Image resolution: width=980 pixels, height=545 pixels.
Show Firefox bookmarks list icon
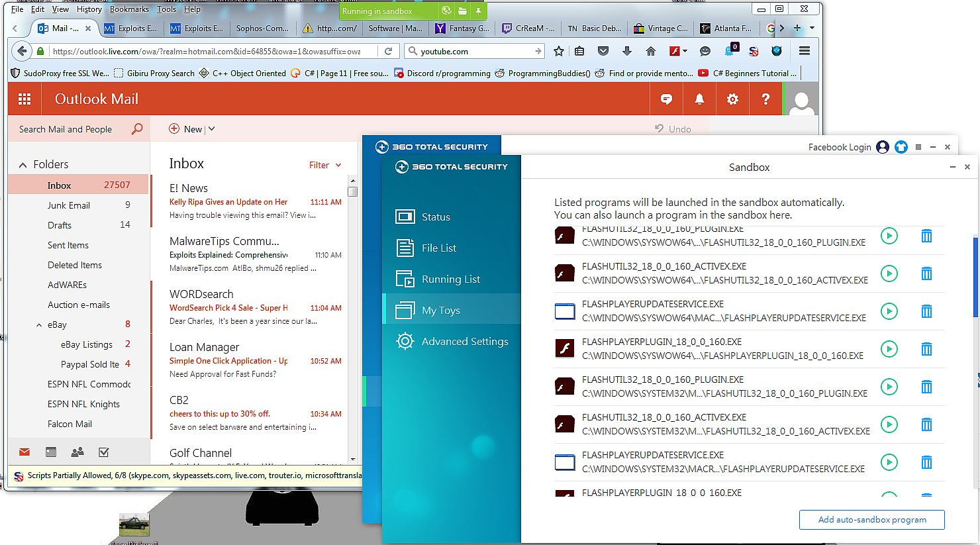[x=579, y=51]
